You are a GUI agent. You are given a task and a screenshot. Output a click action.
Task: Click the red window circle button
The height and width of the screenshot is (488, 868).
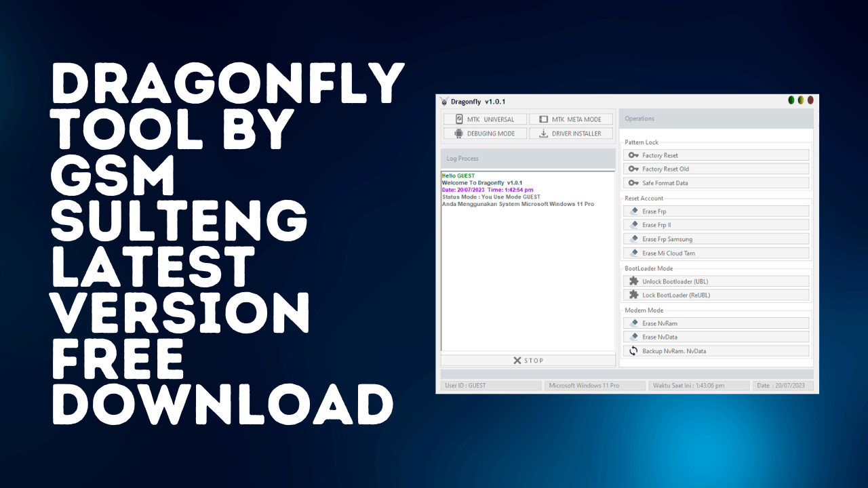(x=810, y=100)
